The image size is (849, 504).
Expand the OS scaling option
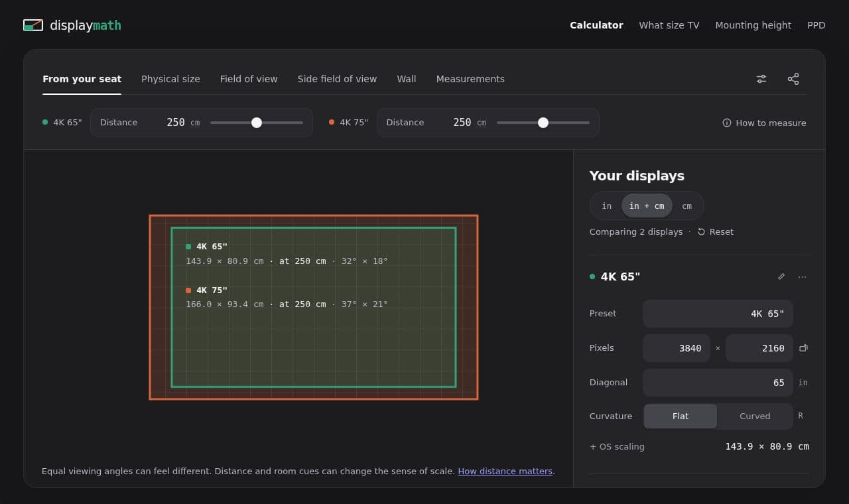(617, 447)
